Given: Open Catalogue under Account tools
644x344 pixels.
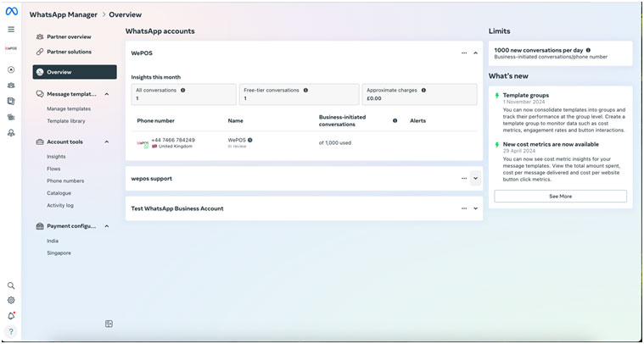Looking at the screenshot, I should (x=59, y=193).
